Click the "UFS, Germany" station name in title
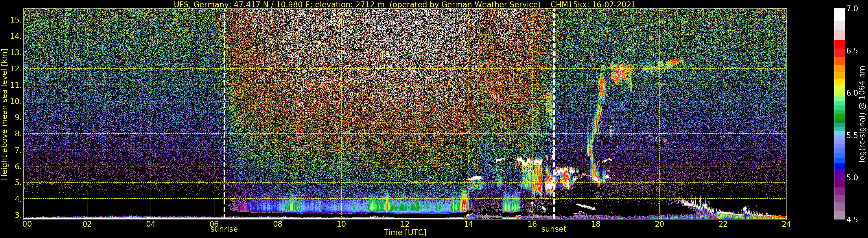Screen dimensions: 868x238 (x=196, y=4)
